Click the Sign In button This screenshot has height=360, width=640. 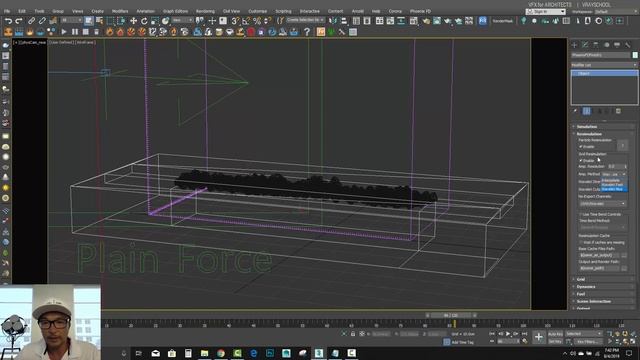(x=546, y=12)
